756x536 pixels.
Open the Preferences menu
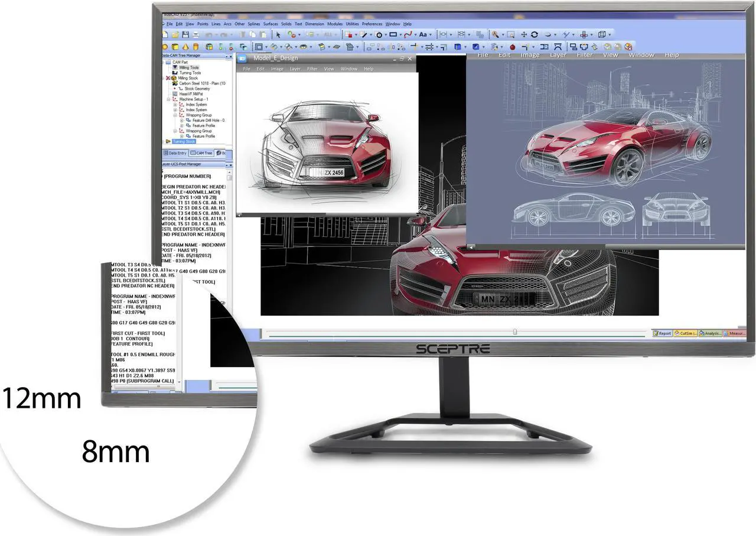[372, 24]
